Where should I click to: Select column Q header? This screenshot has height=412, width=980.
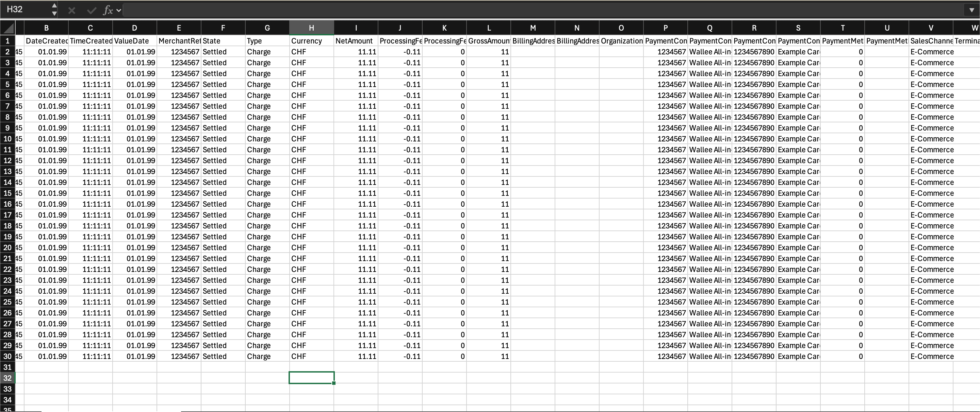(709, 28)
